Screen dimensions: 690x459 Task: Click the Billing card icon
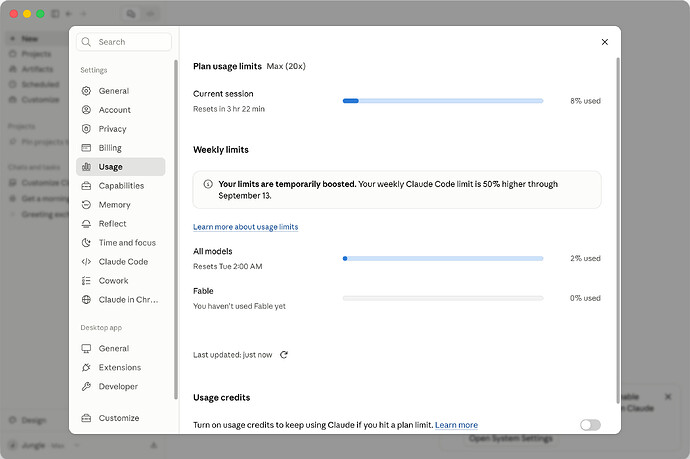pyautogui.click(x=86, y=147)
